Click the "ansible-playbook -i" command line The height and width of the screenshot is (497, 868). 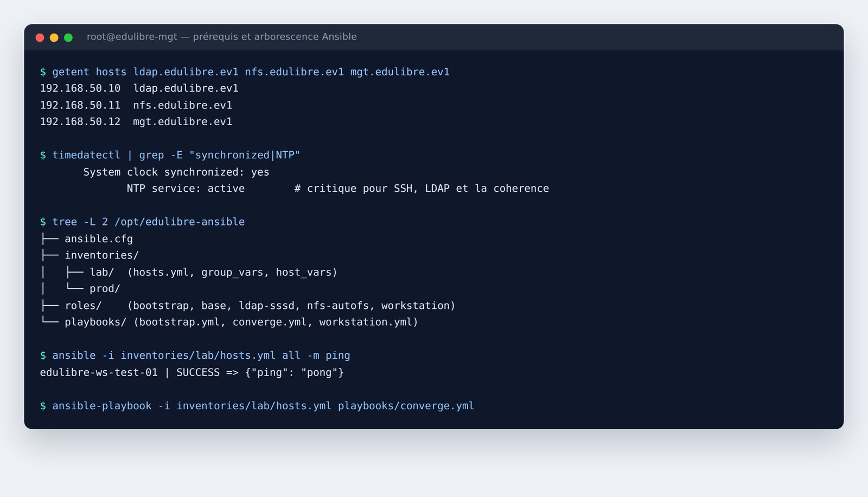click(257, 406)
